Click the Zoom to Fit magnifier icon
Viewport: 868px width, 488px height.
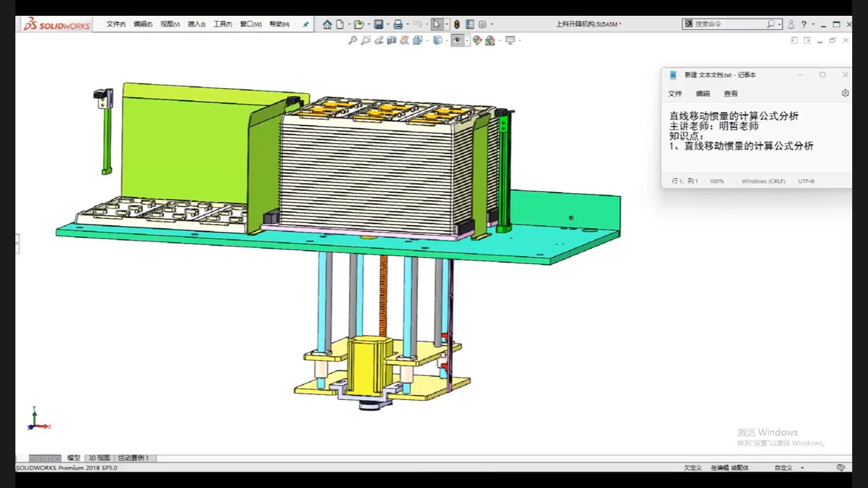[353, 41]
